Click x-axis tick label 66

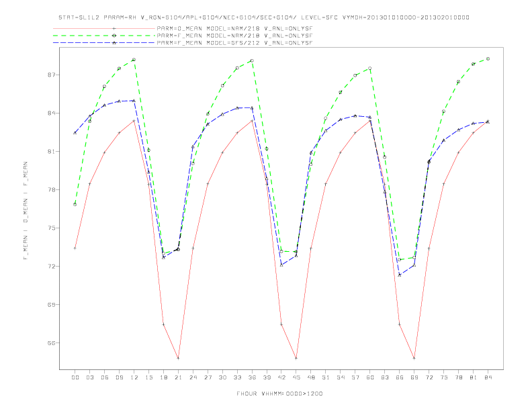pos(400,377)
